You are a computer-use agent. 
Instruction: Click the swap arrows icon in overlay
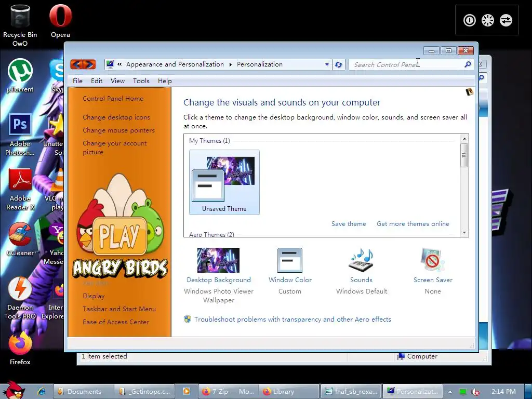click(x=506, y=20)
